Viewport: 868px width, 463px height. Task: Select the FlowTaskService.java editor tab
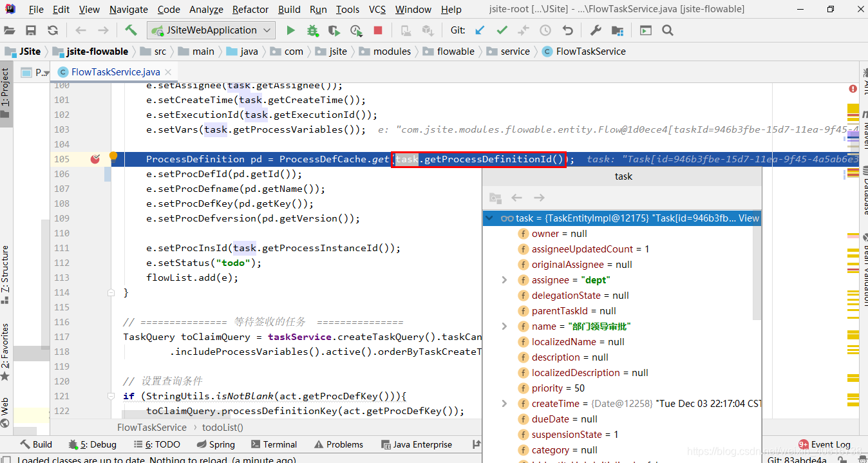point(116,72)
